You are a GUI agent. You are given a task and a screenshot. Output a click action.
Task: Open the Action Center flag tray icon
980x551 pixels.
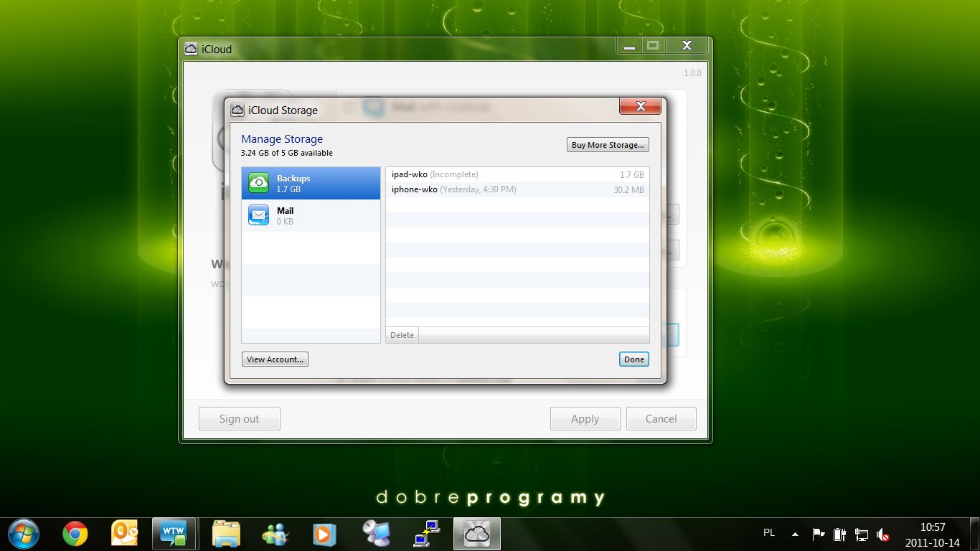(818, 534)
